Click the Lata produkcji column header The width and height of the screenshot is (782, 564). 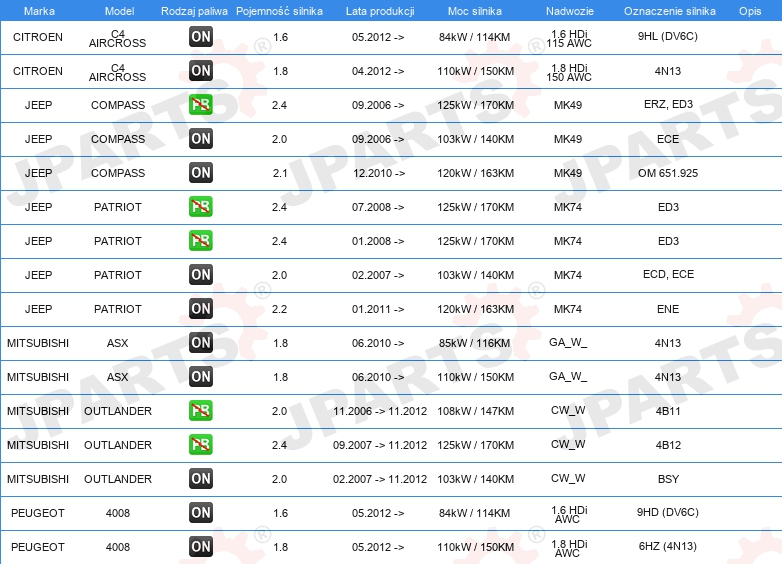click(x=380, y=11)
